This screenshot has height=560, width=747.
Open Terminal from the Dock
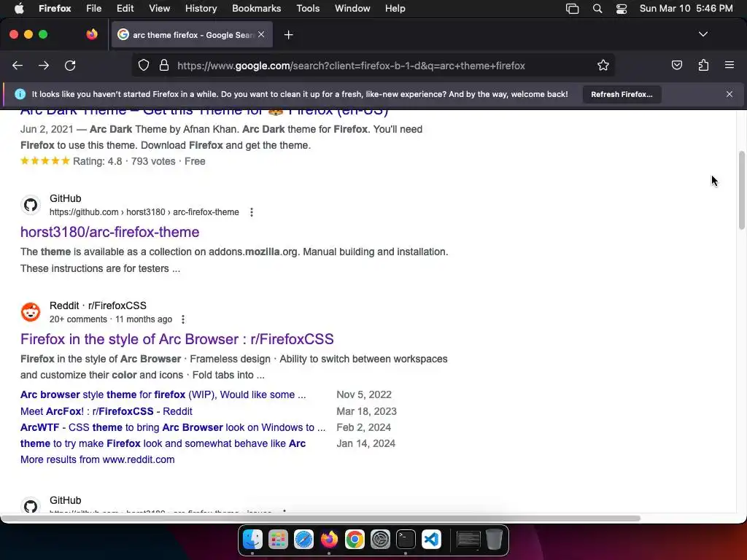tap(406, 540)
